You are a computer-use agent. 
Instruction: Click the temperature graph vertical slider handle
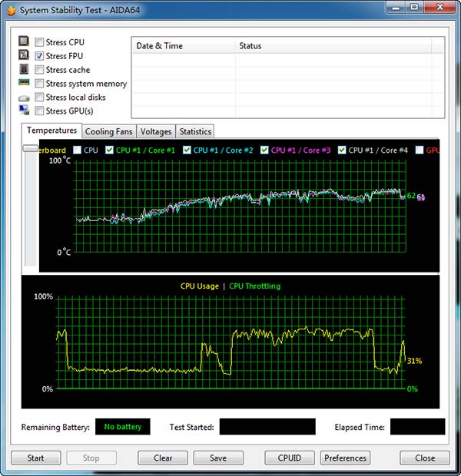pos(30,148)
